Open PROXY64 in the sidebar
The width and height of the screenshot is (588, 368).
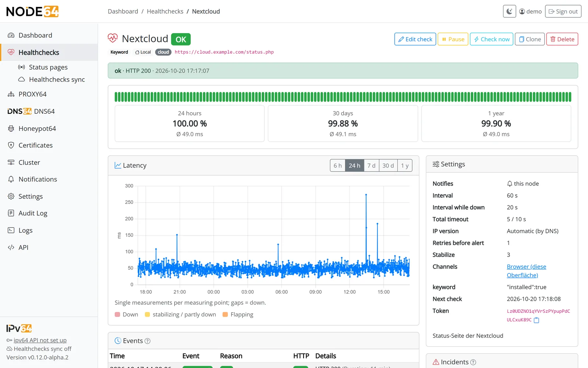[49, 94]
